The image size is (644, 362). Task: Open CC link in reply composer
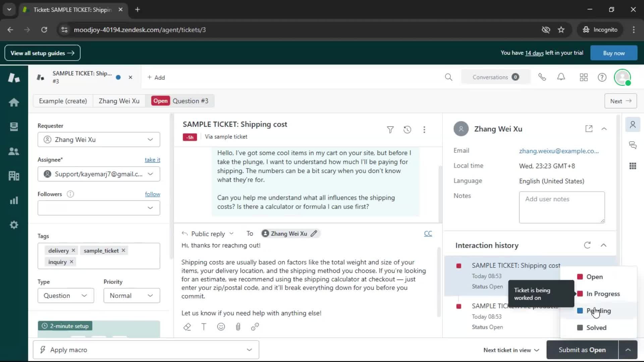pyautogui.click(x=428, y=234)
